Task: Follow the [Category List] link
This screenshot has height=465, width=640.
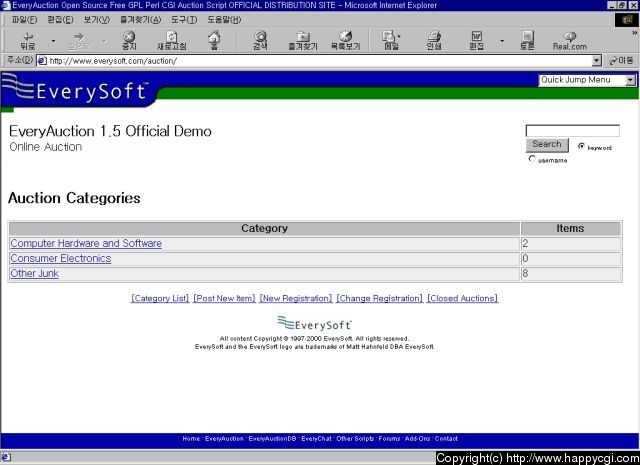Action: tap(160, 298)
